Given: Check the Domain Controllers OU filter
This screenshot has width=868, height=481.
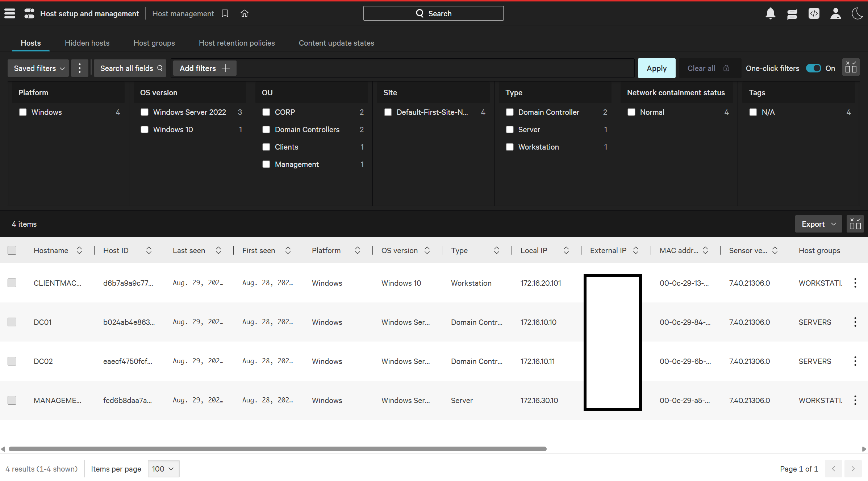Looking at the screenshot, I should coord(266,130).
